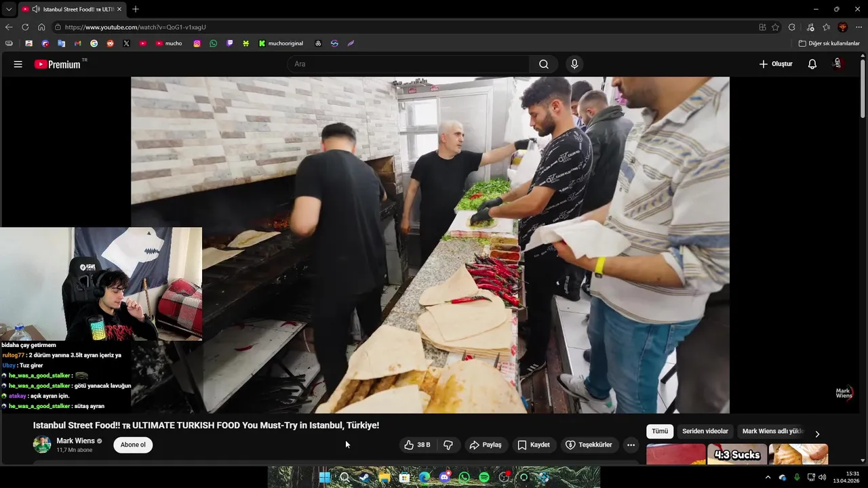Image resolution: width=868 pixels, height=488 pixels.
Task: Click the search magnifier button
Action: (x=544, y=64)
